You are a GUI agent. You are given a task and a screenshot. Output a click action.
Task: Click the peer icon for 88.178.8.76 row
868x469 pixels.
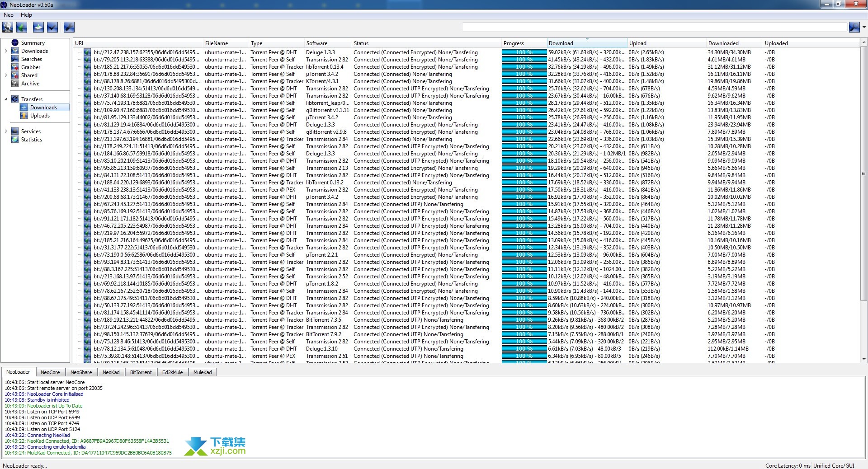tap(87, 81)
